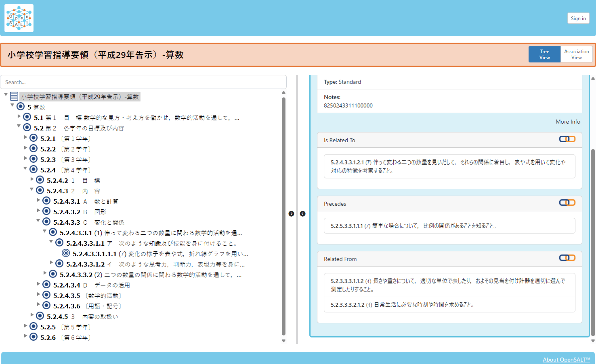
Task: Select the Tree View tab
Action: (x=544, y=54)
